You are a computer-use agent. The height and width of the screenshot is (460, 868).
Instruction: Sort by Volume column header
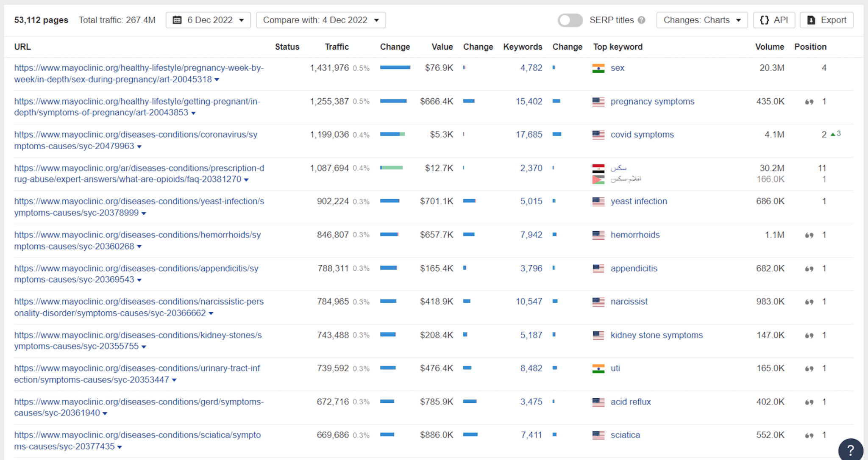769,47
